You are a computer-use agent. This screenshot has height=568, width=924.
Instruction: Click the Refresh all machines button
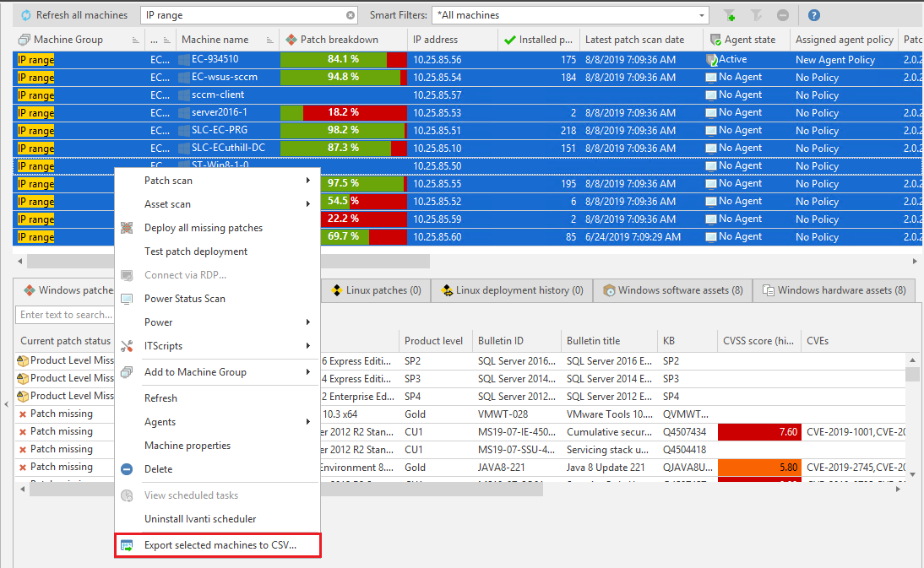[x=68, y=14]
